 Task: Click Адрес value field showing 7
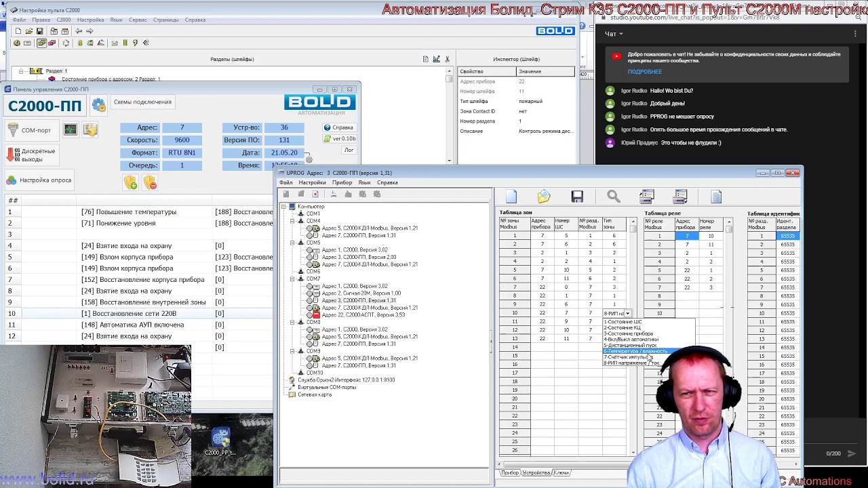[x=182, y=127]
